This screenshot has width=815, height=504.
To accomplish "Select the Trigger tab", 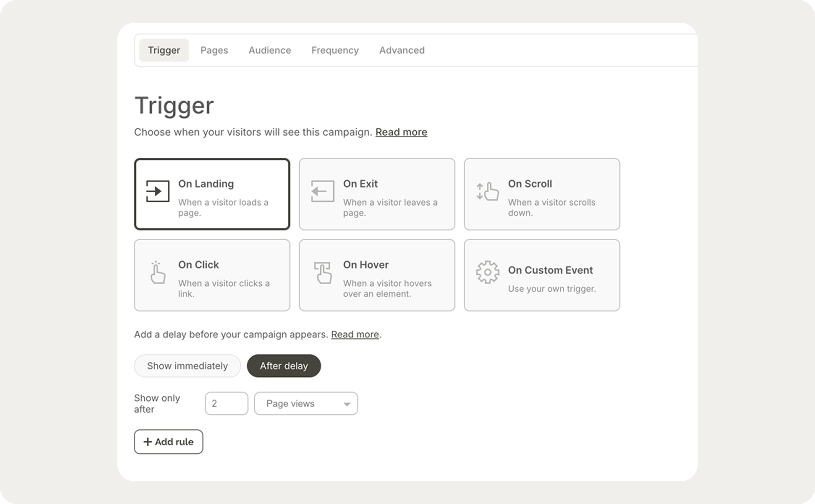I will [x=164, y=50].
